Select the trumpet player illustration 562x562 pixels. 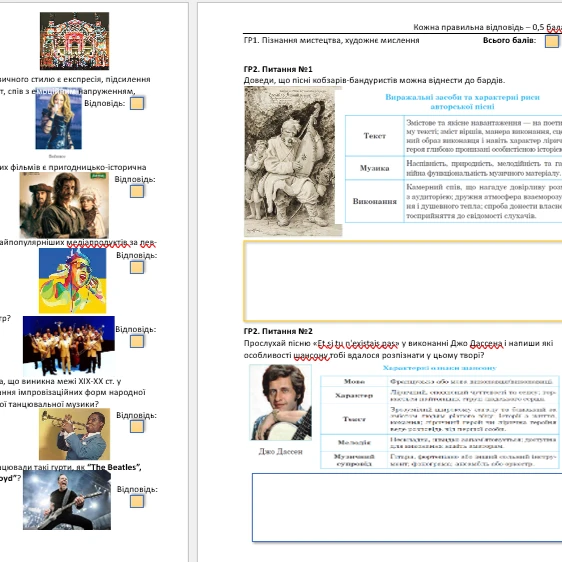(x=75, y=434)
